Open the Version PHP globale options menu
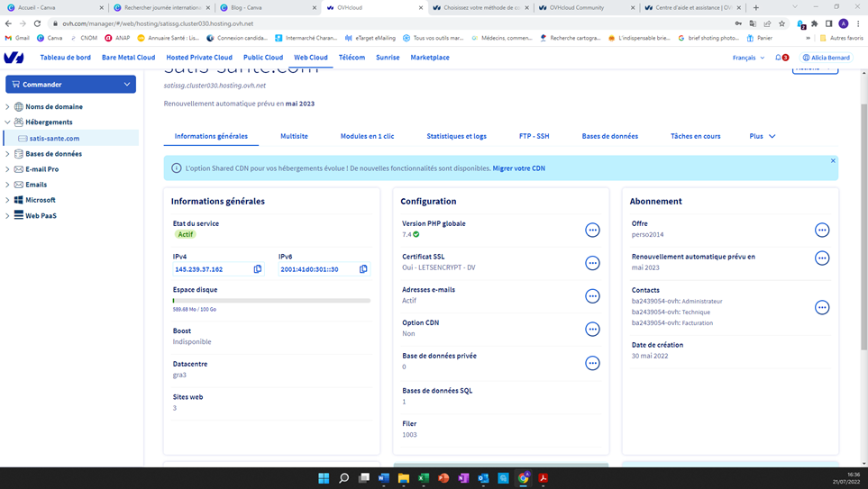This screenshot has width=868, height=489. (592, 231)
